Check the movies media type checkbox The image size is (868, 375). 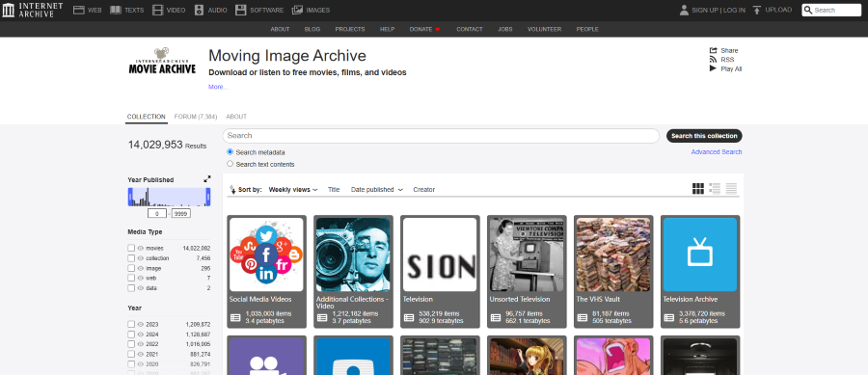(131, 249)
